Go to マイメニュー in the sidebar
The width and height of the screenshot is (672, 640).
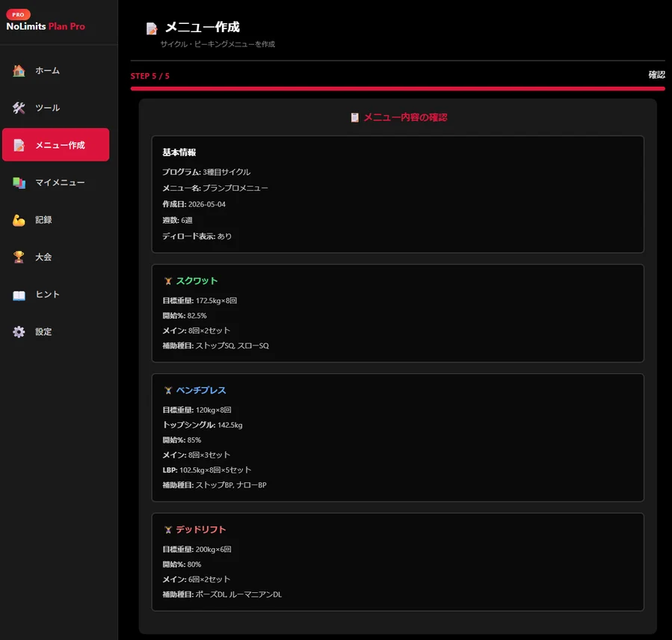click(x=56, y=182)
